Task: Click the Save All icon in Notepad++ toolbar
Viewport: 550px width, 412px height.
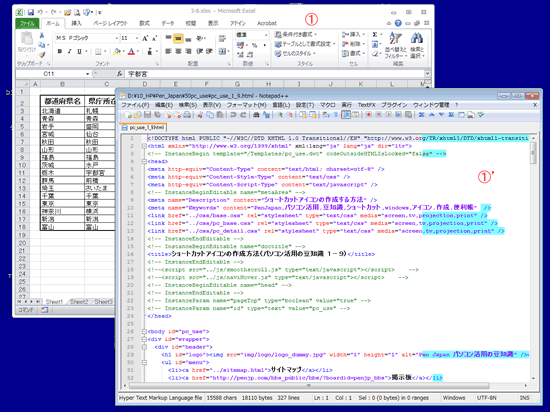Action: (157, 115)
